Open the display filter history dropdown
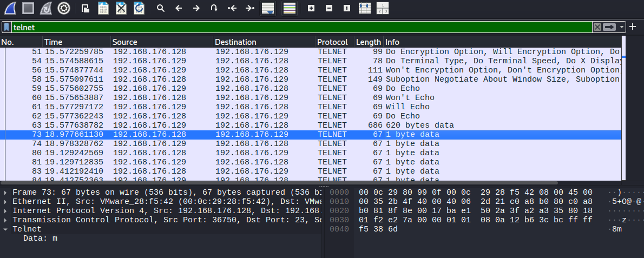The image size is (644, 258). (x=622, y=28)
